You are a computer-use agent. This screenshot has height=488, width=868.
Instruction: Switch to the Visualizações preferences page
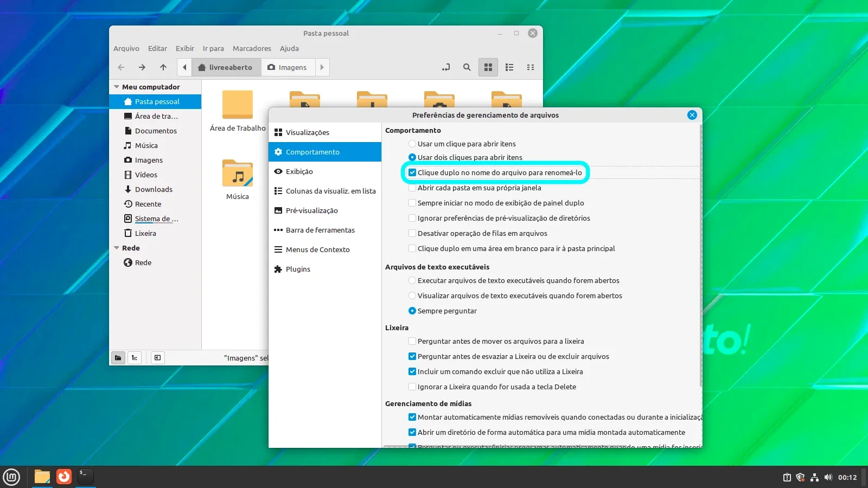coord(325,132)
